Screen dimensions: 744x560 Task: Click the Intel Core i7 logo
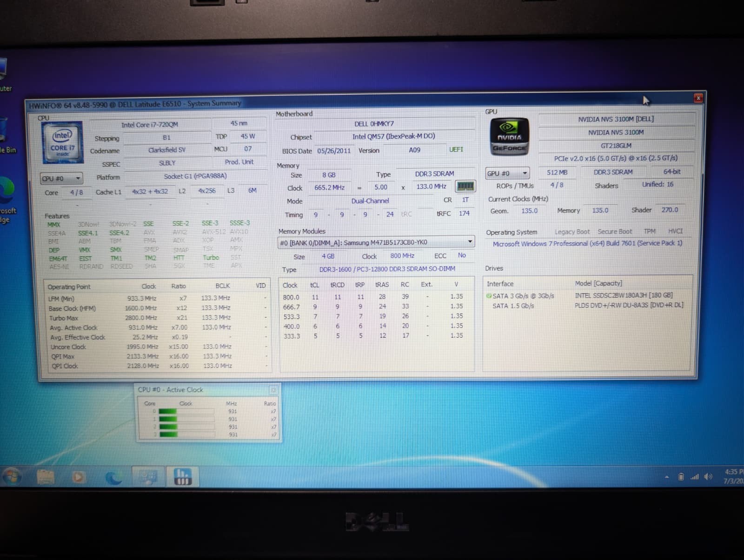point(62,142)
